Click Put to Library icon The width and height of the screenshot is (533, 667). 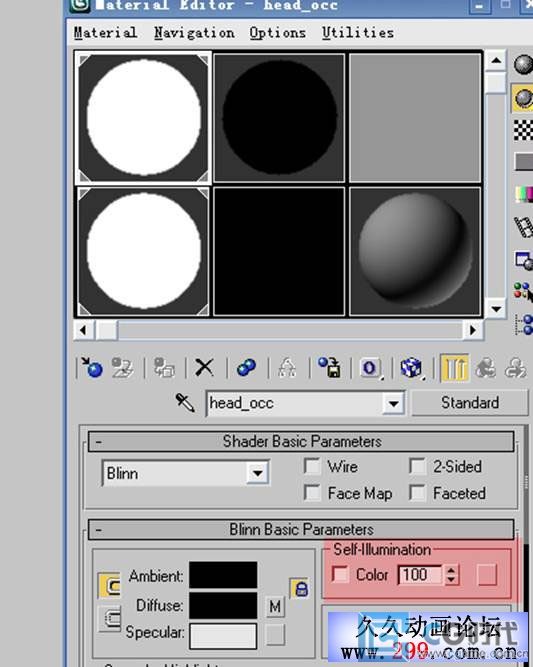pos(330,368)
